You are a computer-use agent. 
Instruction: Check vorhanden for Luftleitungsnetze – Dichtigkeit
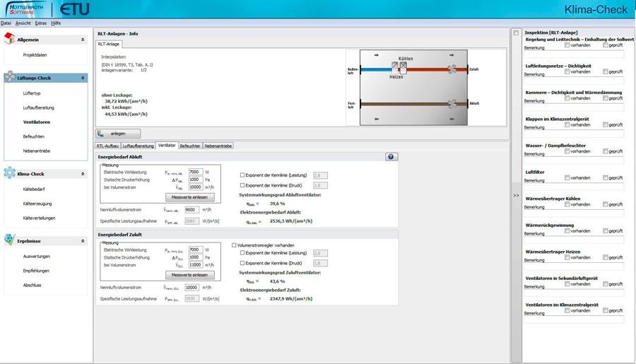[567, 71]
